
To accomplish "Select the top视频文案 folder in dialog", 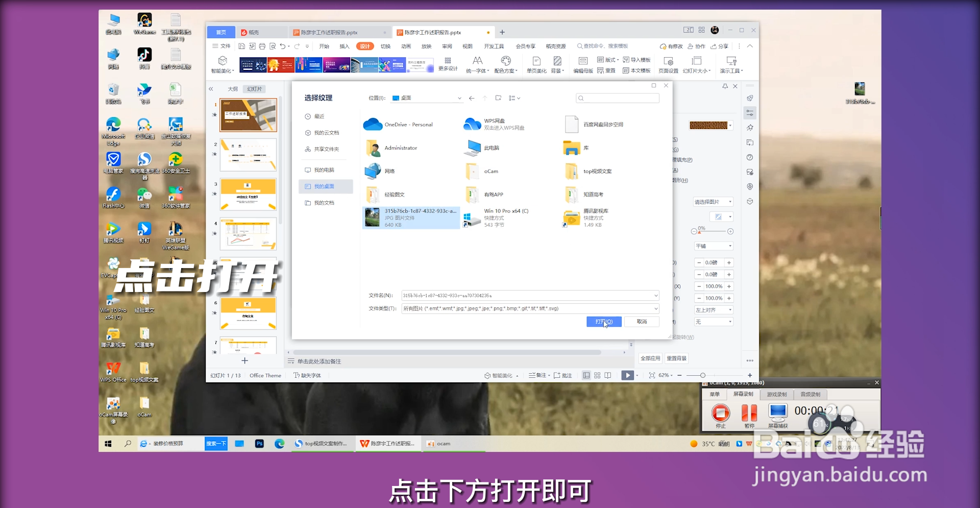I will click(587, 171).
